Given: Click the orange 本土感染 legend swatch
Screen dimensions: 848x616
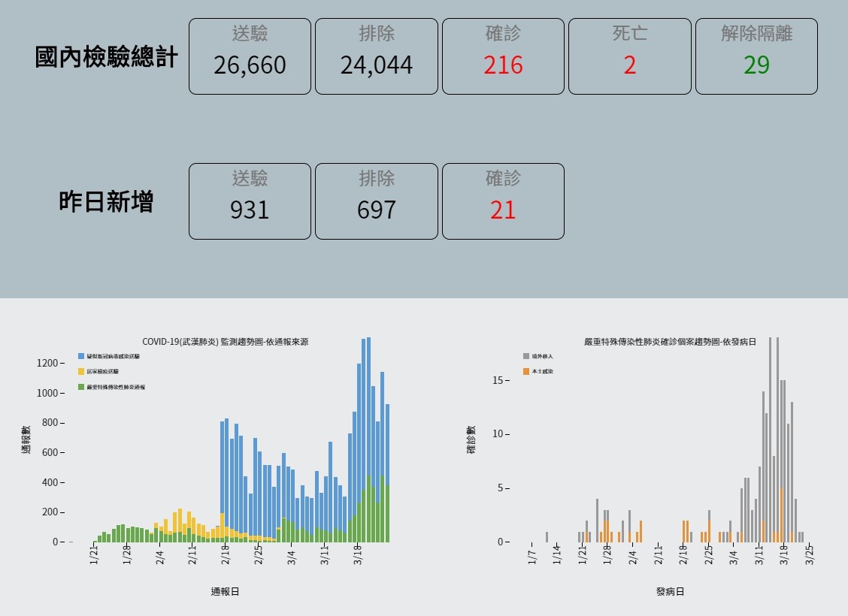Looking at the screenshot, I should [x=526, y=370].
